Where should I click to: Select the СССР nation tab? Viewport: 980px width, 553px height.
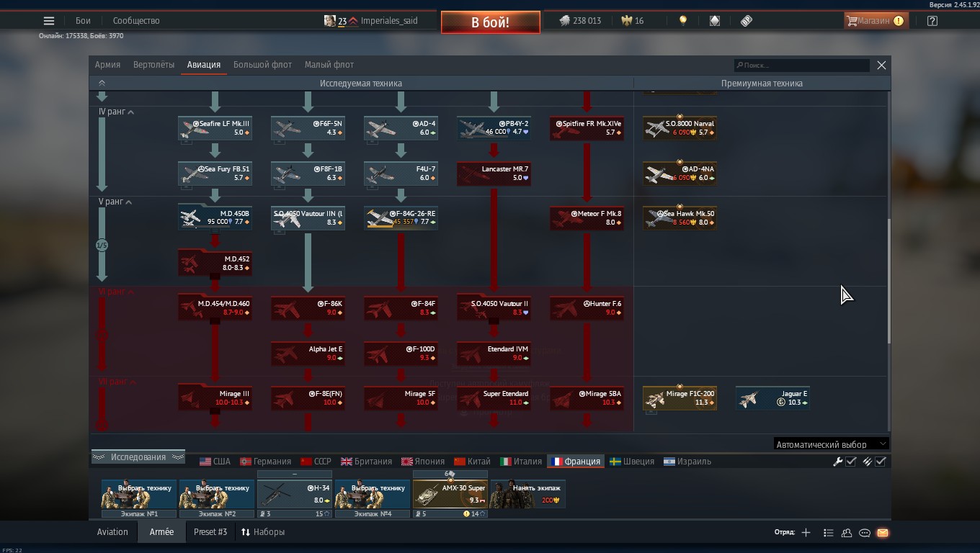click(x=316, y=462)
